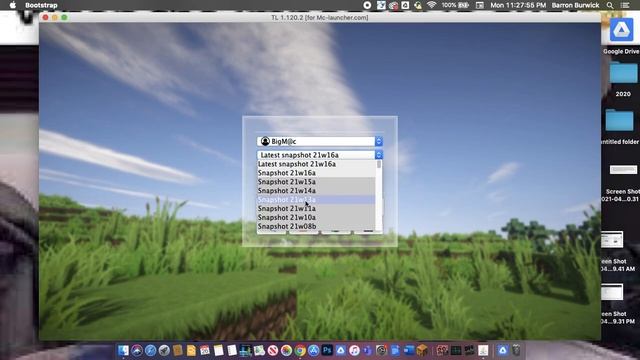This screenshot has width=640, height=360.
Task: Launch Photoshop from the Dock
Action: point(327,350)
